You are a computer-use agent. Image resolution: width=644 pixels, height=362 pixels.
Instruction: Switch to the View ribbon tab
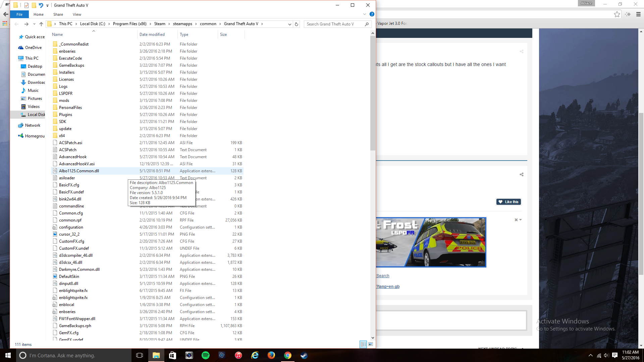(x=77, y=14)
